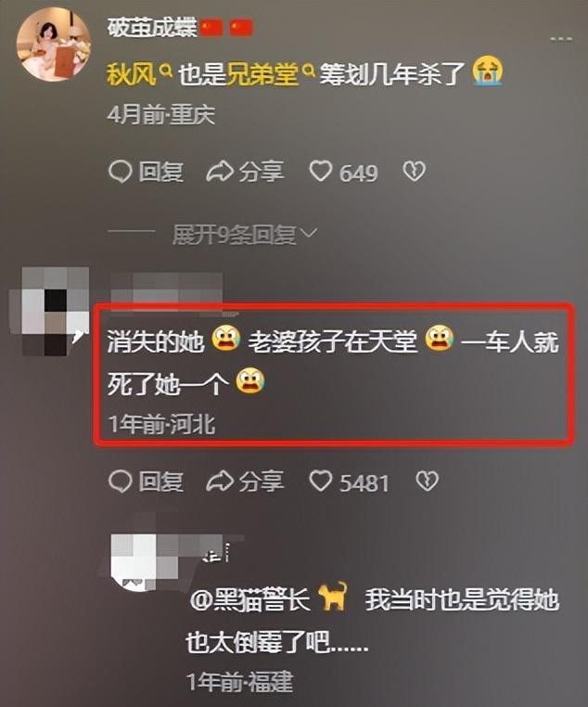Expand the 9 hidden replies
Viewport: 588px width, 707px height.
[x=245, y=234]
